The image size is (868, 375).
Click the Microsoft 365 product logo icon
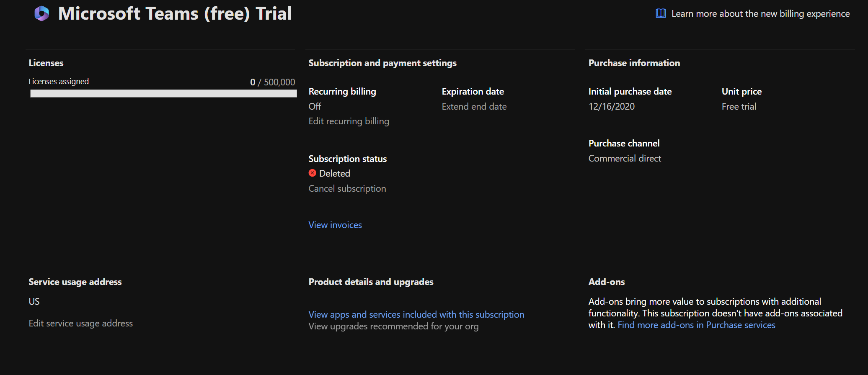point(41,13)
